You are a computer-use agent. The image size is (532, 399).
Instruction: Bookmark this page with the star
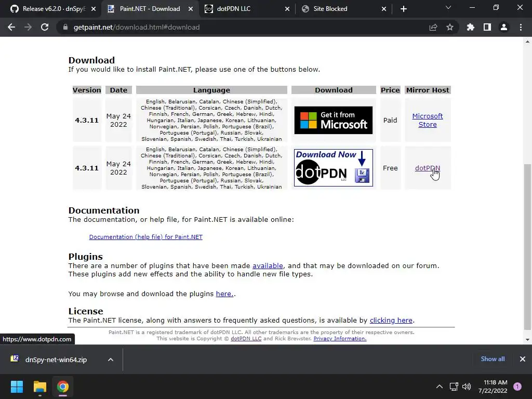pos(450,27)
